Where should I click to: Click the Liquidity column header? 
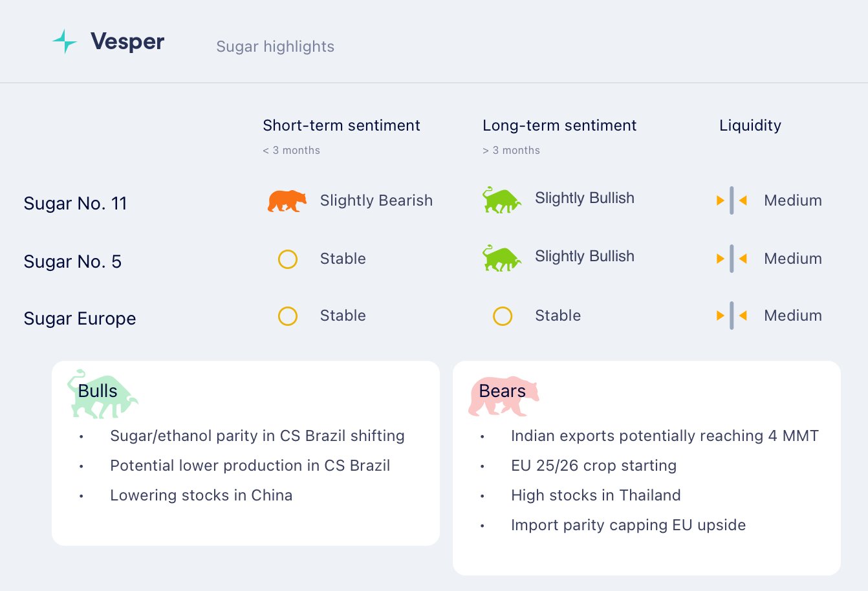click(750, 125)
